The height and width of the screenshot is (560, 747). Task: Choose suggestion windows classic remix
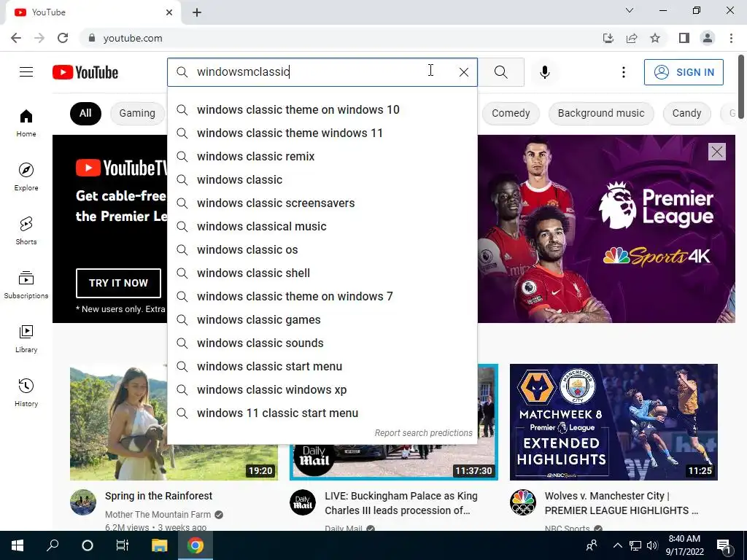[x=322, y=156]
